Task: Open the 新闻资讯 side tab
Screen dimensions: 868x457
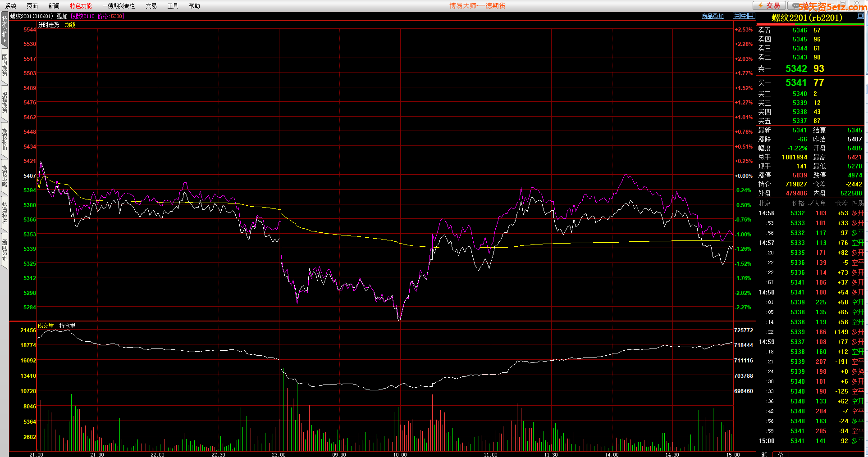Action: [5, 250]
